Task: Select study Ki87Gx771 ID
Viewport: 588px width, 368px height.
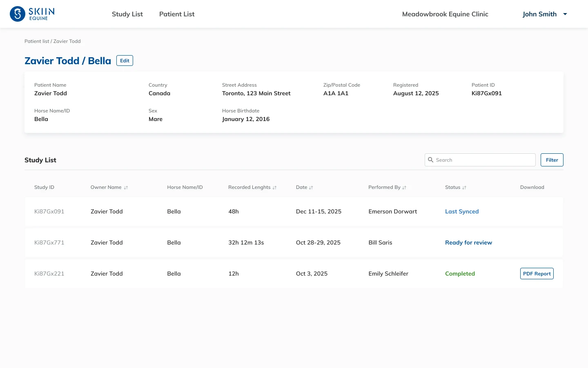Action: (49, 242)
